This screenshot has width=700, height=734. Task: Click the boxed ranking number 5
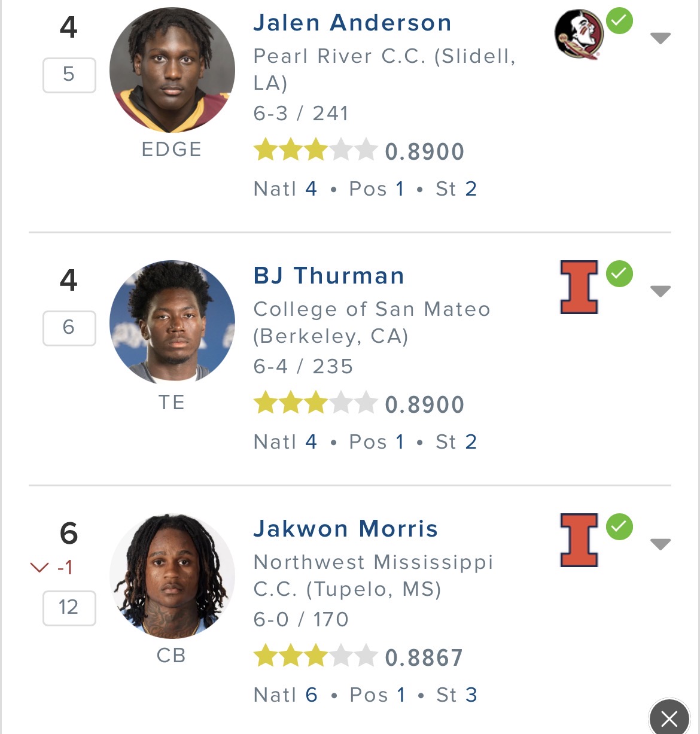pyautogui.click(x=69, y=75)
